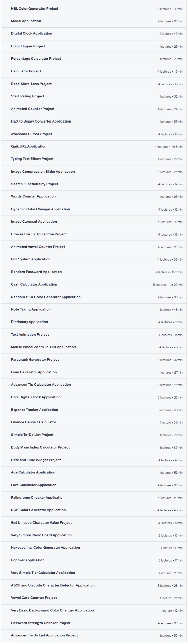The height and width of the screenshot is (644, 188).
Task: Open the Note Taking Application section
Action: tap(94, 310)
